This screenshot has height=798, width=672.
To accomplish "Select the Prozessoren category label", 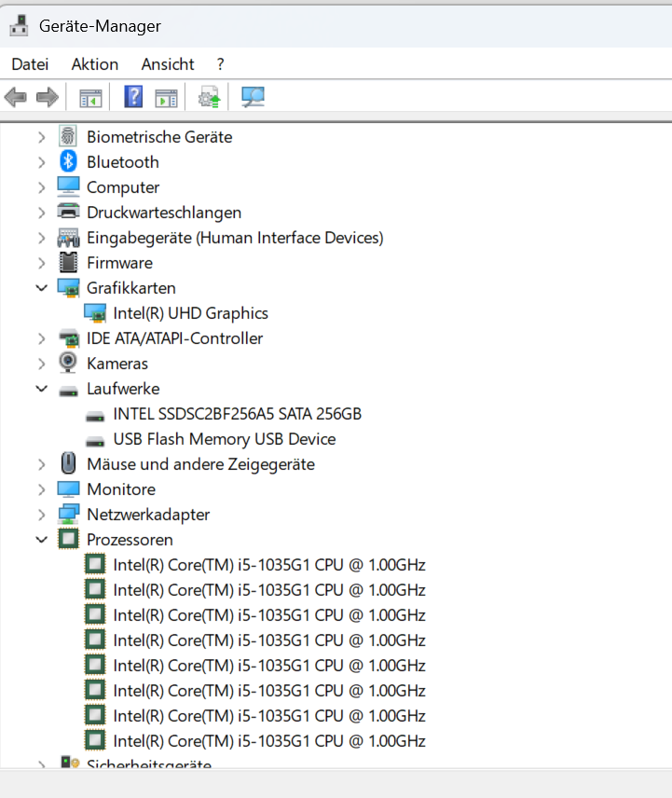I will click(130, 540).
